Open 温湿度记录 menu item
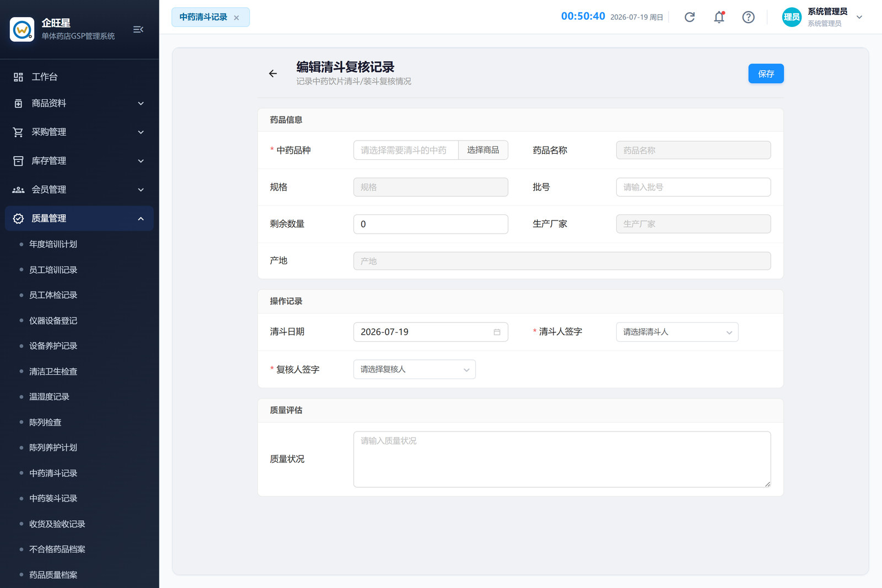 pos(49,397)
